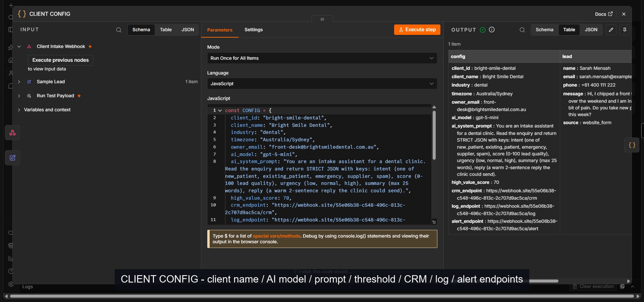Open the edit node on left canvas strip
The height and width of the screenshot is (302, 644).
pyautogui.click(x=12, y=158)
